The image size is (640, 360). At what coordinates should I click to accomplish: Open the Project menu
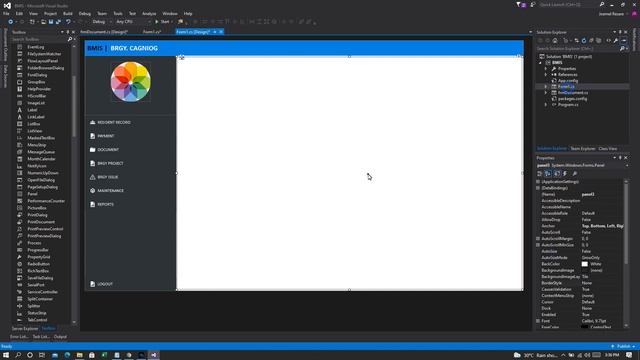50,13
